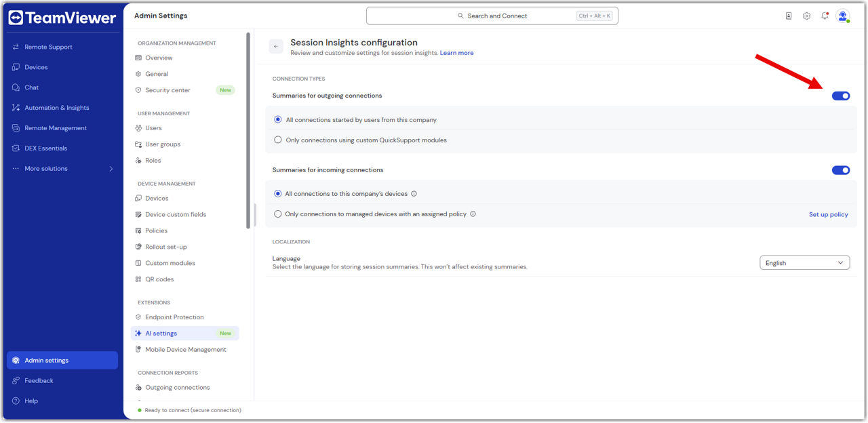Click the Session Insights configuration heading
This screenshot has width=868, height=423.
(354, 42)
